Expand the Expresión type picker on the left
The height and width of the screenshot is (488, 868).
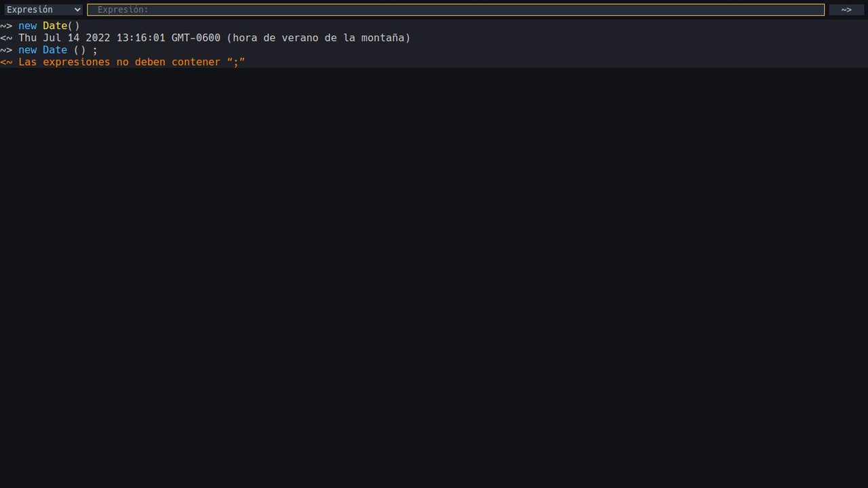[x=43, y=9]
